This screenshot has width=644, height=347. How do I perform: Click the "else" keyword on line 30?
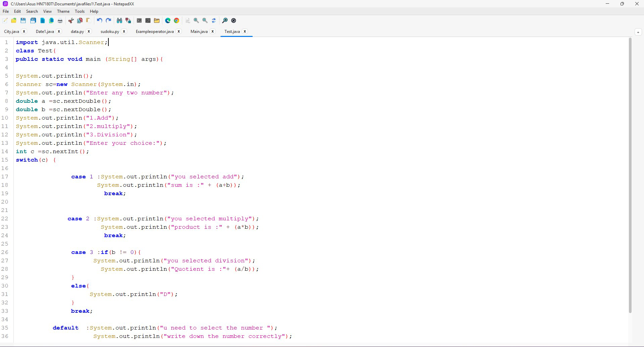(79, 286)
